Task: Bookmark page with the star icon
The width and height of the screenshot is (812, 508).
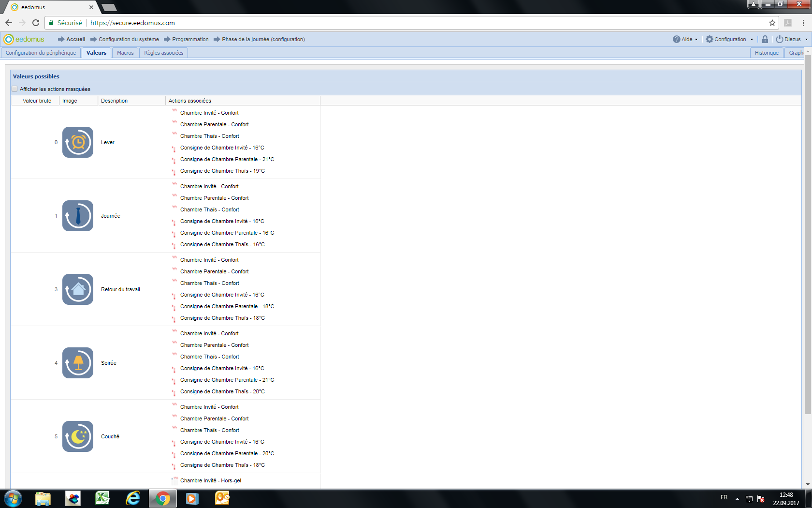Action: [772, 23]
